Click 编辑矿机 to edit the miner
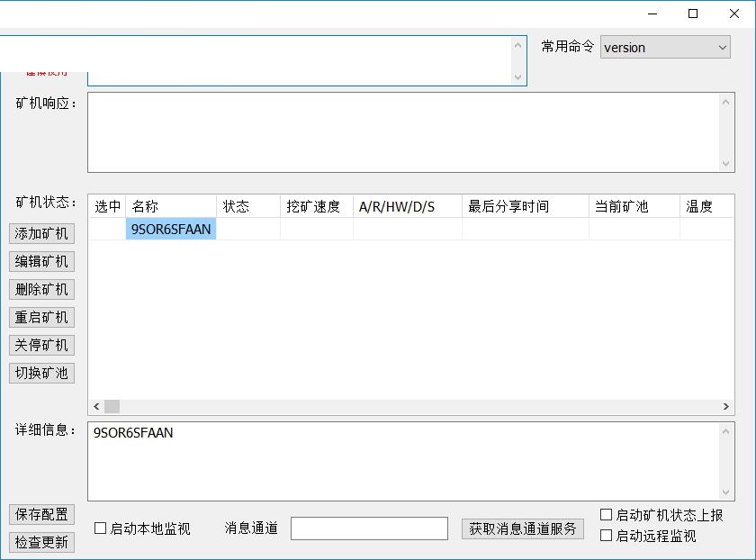756x560 pixels. (x=40, y=261)
